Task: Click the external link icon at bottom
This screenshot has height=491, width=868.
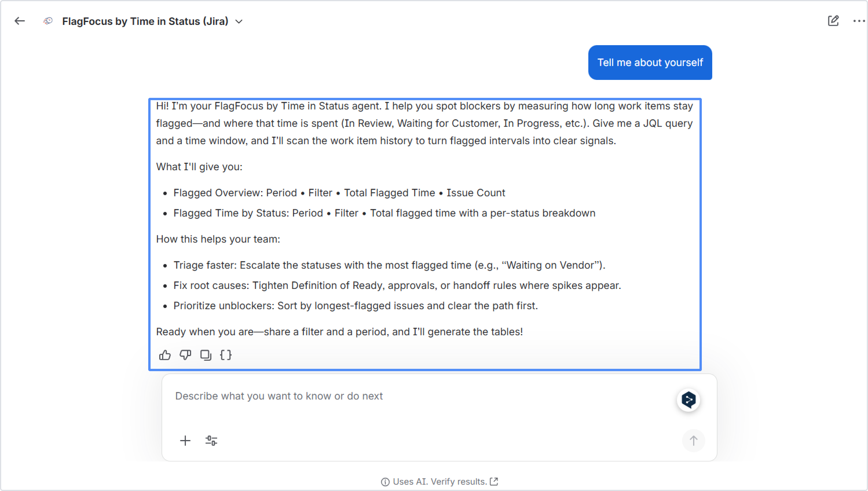Action: tap(494, 481)
